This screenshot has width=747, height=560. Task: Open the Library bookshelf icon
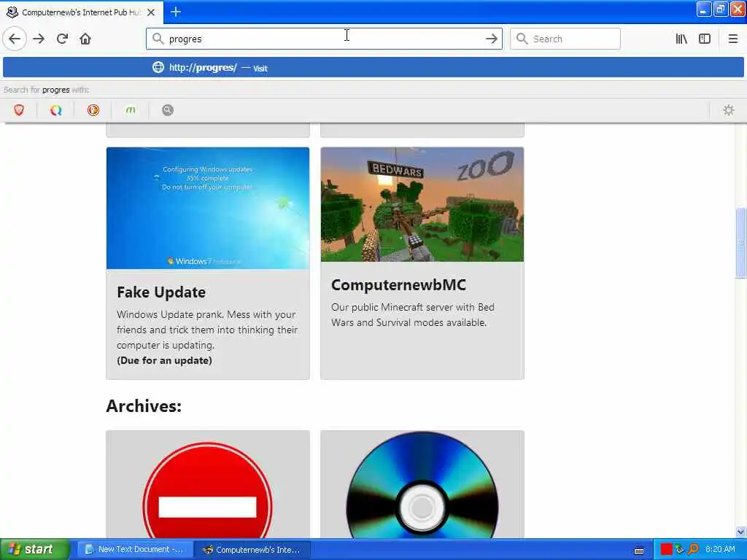[x=681, y=39]
